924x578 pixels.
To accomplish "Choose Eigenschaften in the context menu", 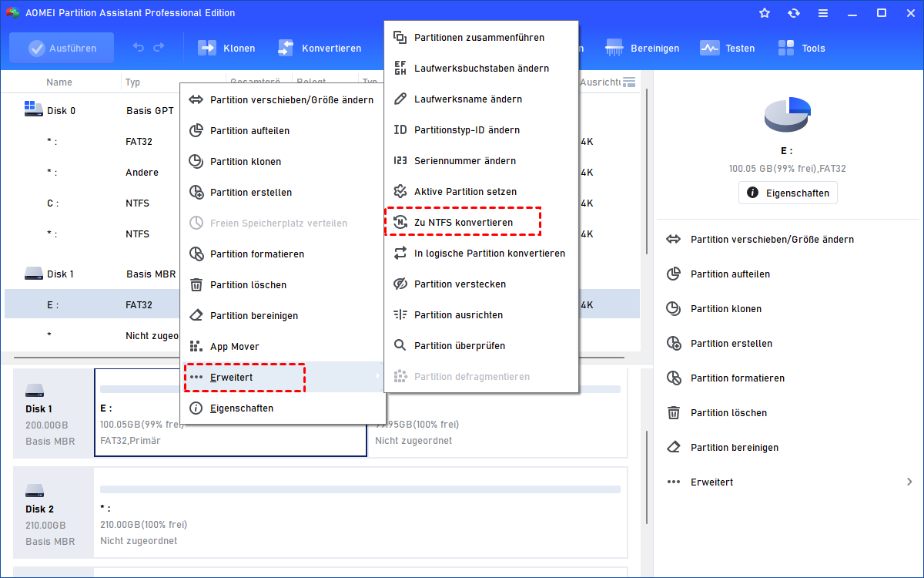I will pyautogui.click(x=283, y=408).
